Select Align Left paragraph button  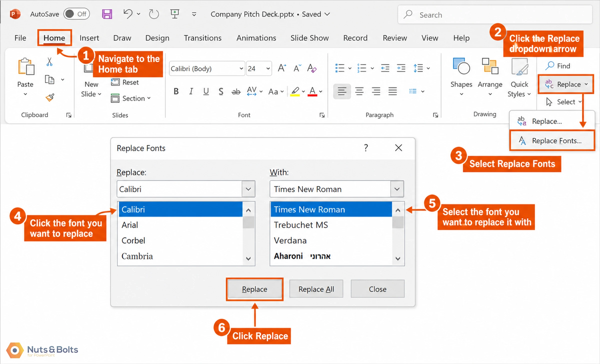tap(342, 91)
